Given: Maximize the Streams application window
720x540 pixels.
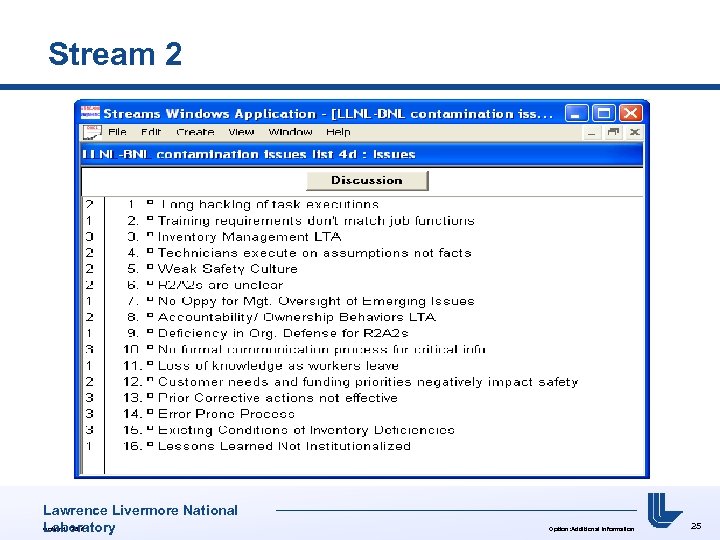Looking at the screenshot, I should coord(603,113).
